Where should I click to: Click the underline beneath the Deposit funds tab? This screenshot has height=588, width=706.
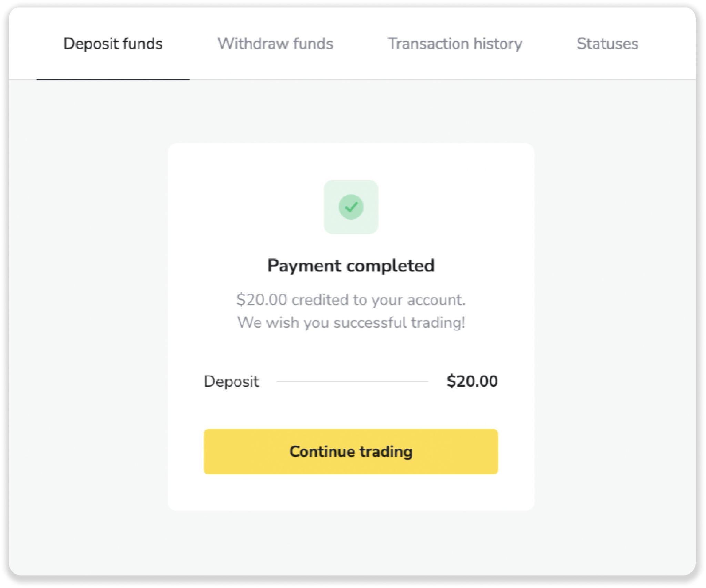tap(113, 79)
